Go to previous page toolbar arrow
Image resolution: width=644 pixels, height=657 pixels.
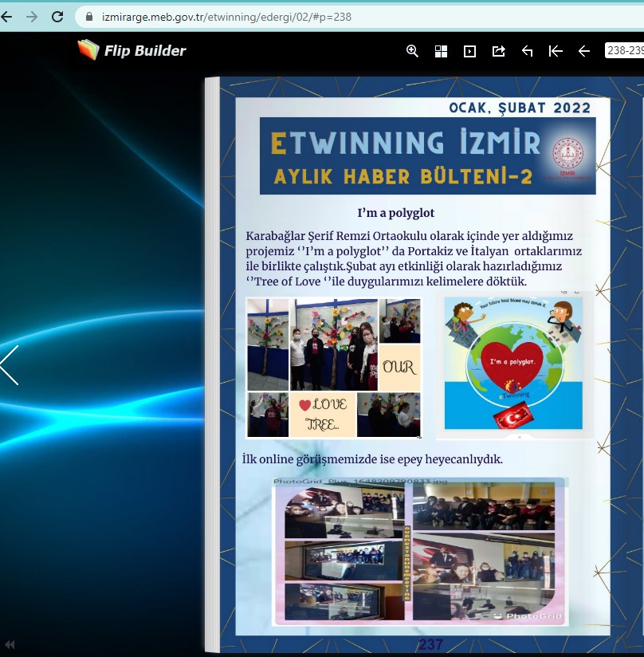click(x=584, y=51)
